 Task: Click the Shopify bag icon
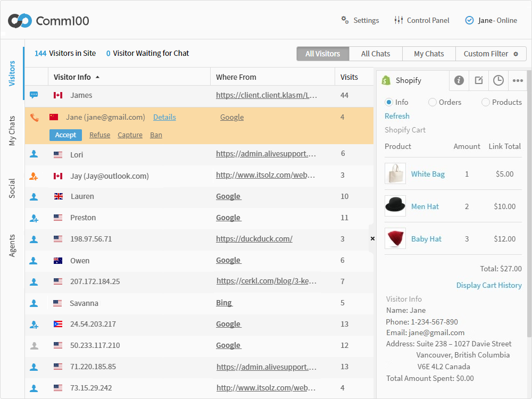point(386,80)
